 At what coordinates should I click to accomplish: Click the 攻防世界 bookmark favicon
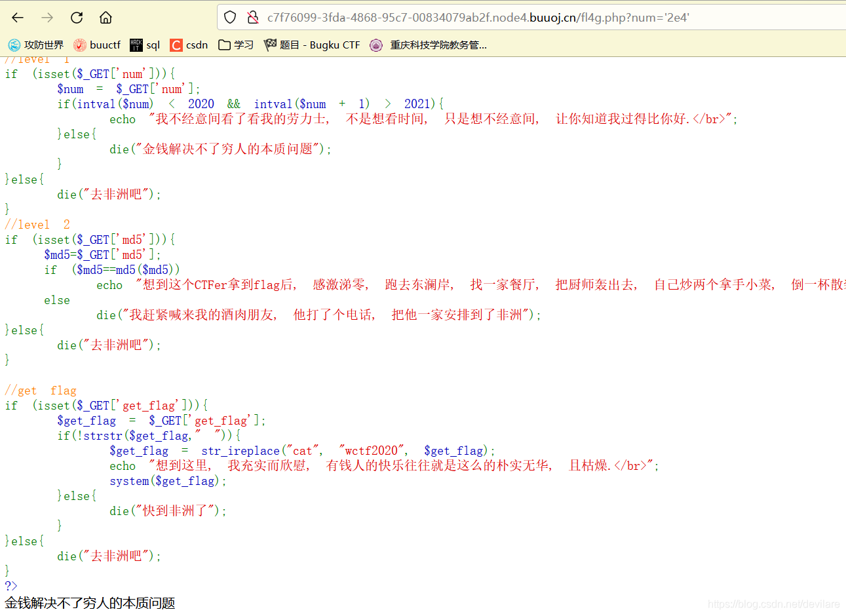(x=14, y=45)
